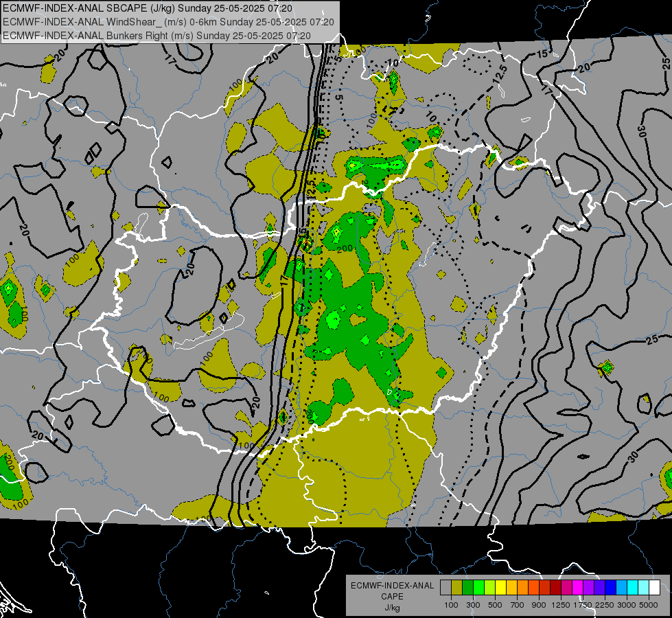Click the legend scale value 2250

click(x=605, y=605)
